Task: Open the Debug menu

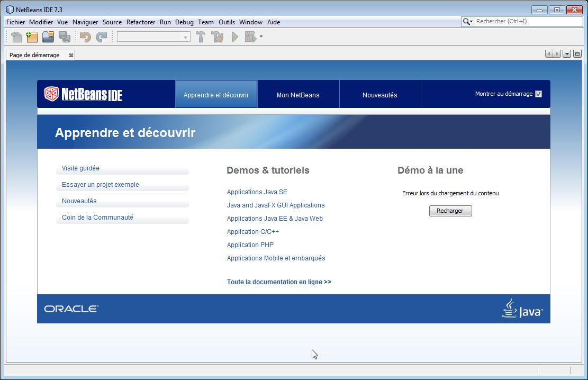Action: pyautogui.click(x=184, y=22)
